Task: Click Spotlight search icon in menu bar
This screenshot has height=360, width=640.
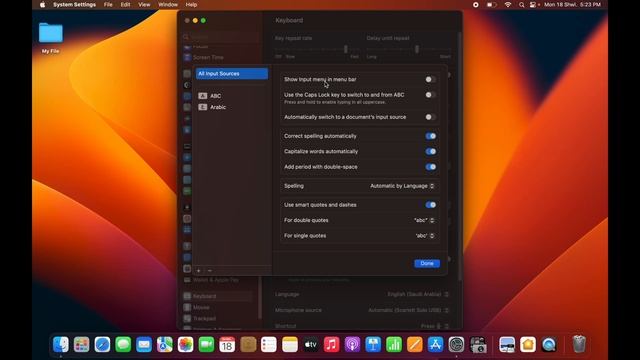Action: coord(521,5)
